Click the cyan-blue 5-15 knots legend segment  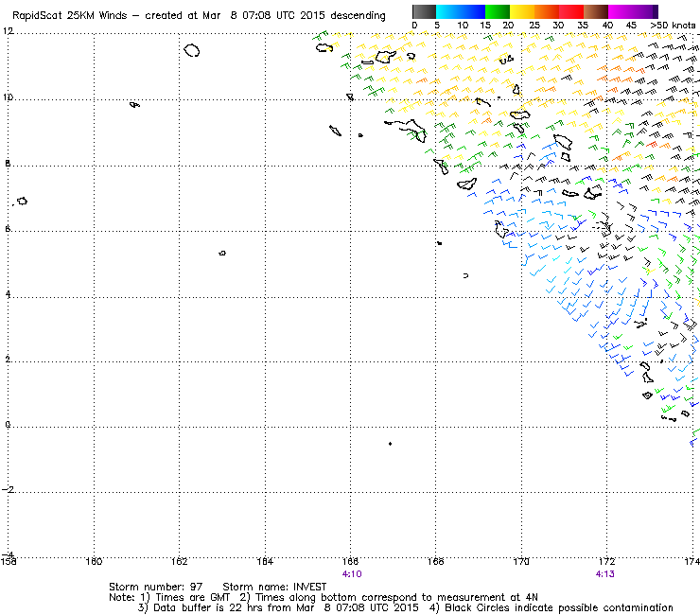pos(461,11)
